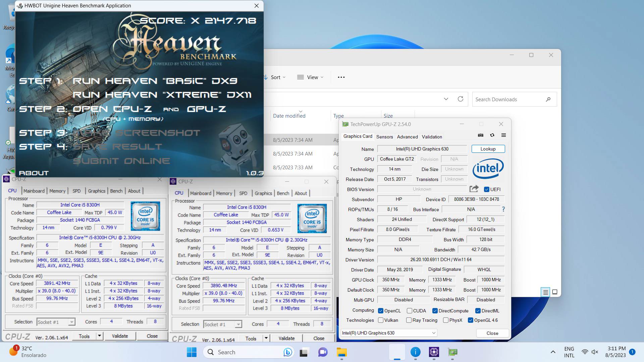The height and width of the screenshot is (362, 644).
Task: Open the See more options in Explorer
Action: (x=341, y=77)
